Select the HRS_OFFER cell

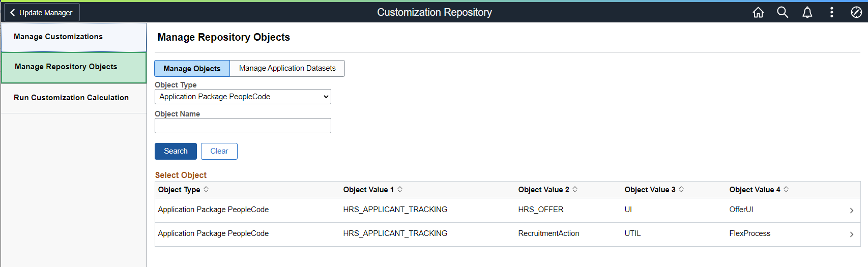click(541, 210)
